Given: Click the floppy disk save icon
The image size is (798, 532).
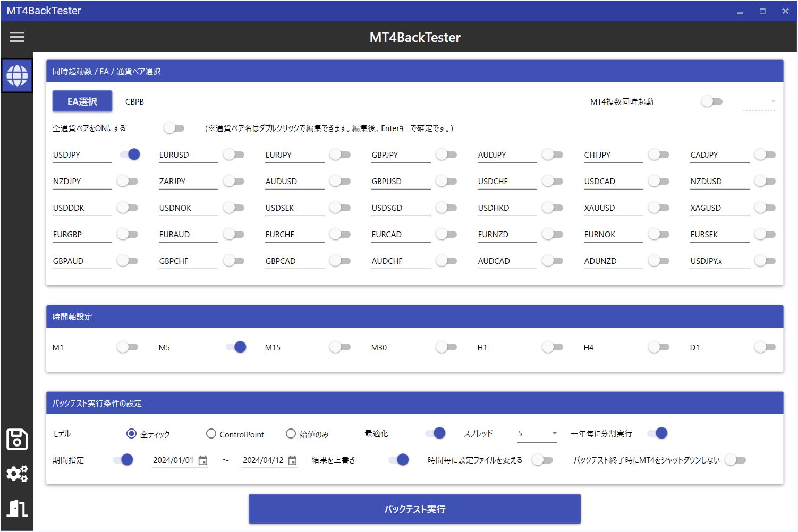Looking at the screenshot, I should tap(17, 440).
